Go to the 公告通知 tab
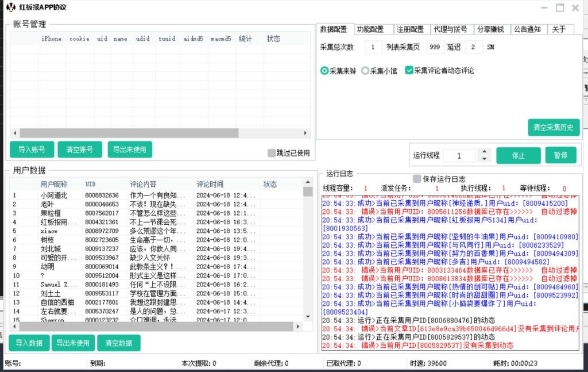This screenshot has height=372, width=588. [528, 29]
